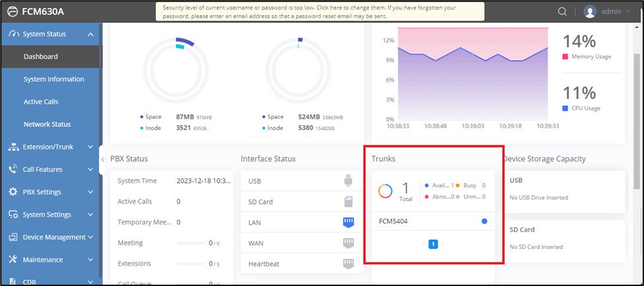Click the CPU Usage blue legend swatch
The width and height of the screenshot is (644, 286).
tap(565, 108)
